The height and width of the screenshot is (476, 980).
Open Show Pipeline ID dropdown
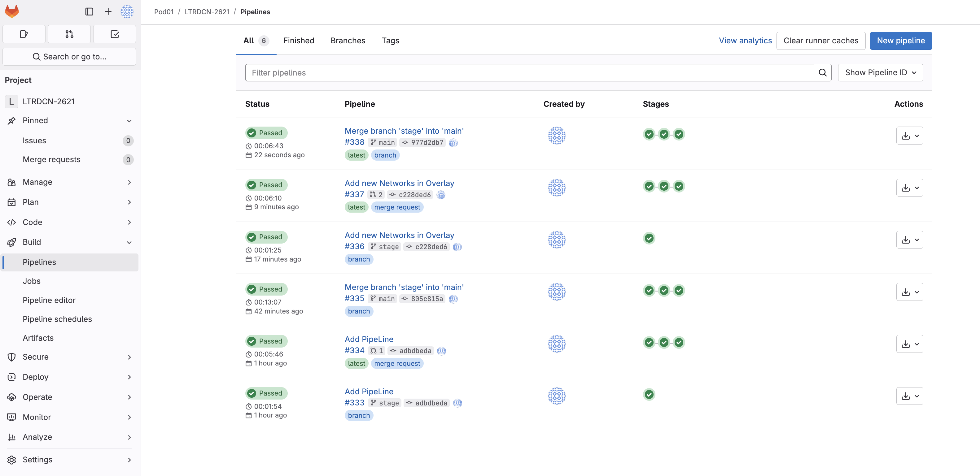tap(880, 73)
